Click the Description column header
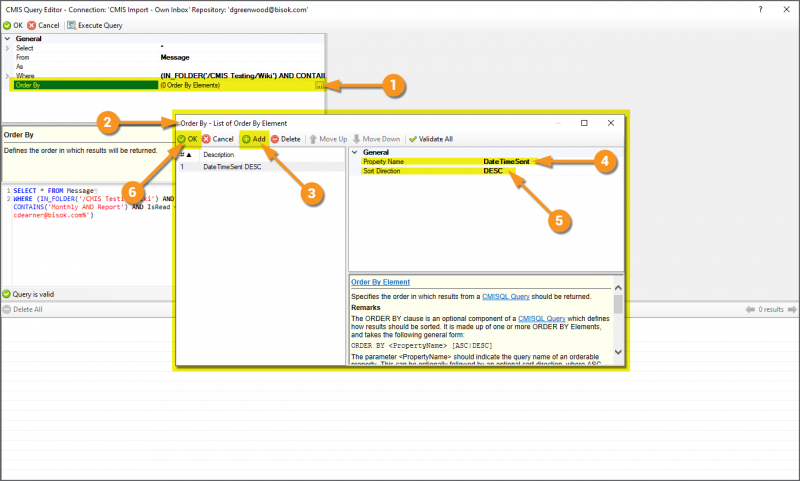 click(218, 155)
